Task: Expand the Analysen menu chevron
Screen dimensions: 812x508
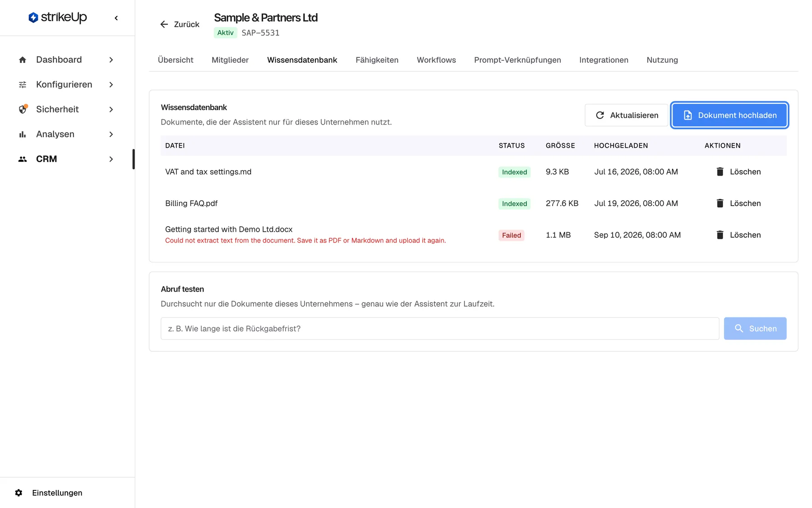Action: coord(111,134)
